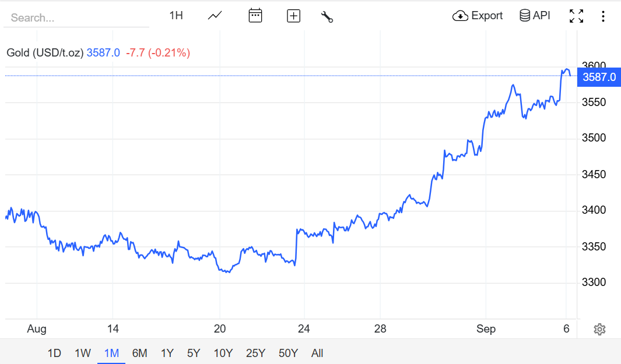Select the 1M time range tab
621x364 pixels.
tap(111, 353)
